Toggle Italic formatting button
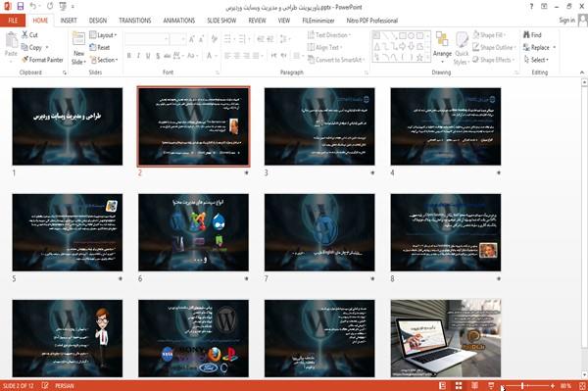Viewport: 588px width, 391px height. (x=138, y=56)
